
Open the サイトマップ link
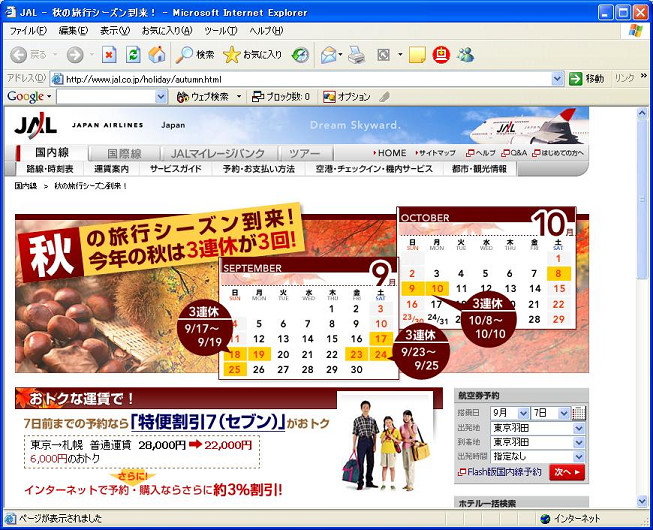tap(436, 153)
